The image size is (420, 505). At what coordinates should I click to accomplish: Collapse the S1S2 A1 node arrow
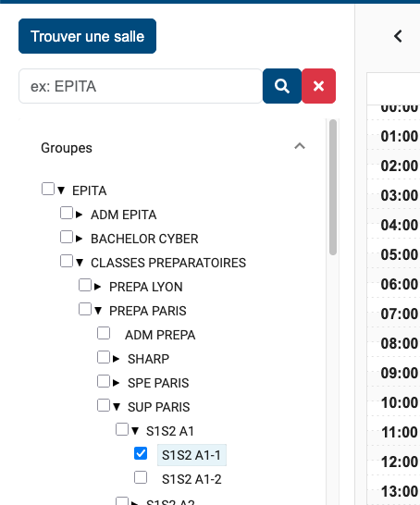(135, 431)
